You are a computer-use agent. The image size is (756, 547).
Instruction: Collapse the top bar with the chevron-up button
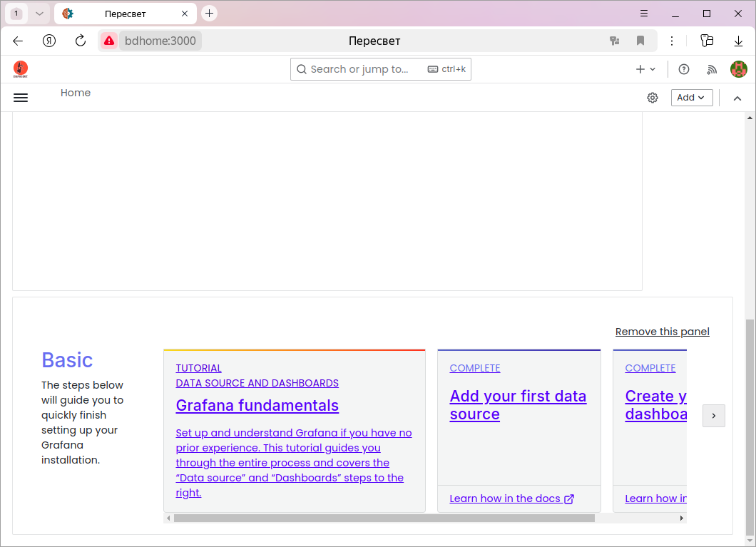[737, 98]
